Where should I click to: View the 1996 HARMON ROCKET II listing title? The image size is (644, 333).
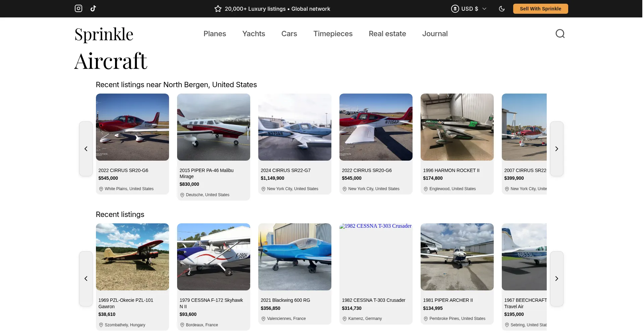pos(451,170)
